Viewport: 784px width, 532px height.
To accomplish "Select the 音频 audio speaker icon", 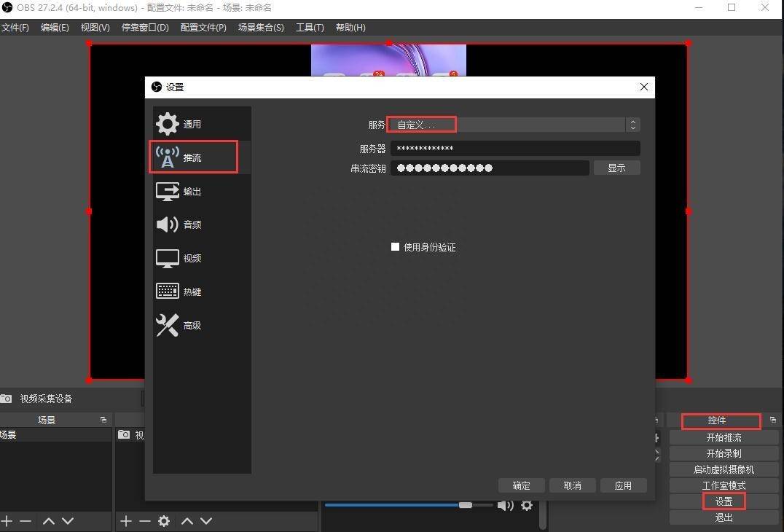I will [167, 224].
